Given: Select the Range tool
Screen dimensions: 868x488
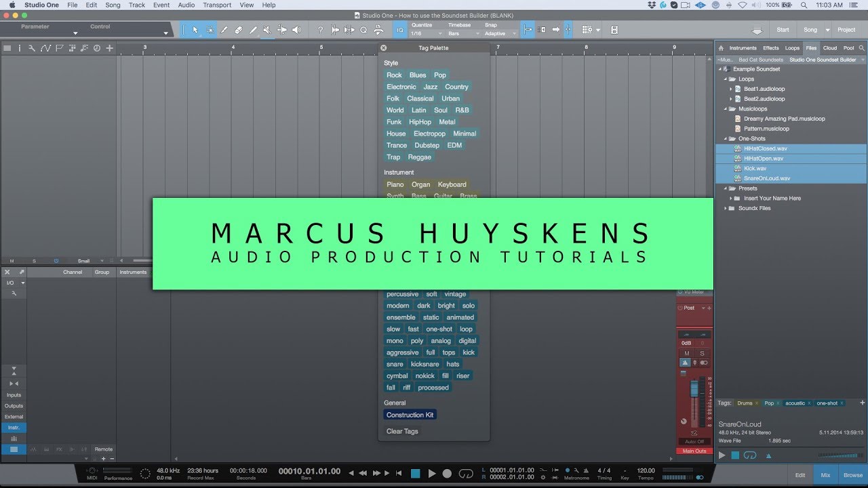Looking at the screenshot, I should pyautogui.click(x=210, y=30).
